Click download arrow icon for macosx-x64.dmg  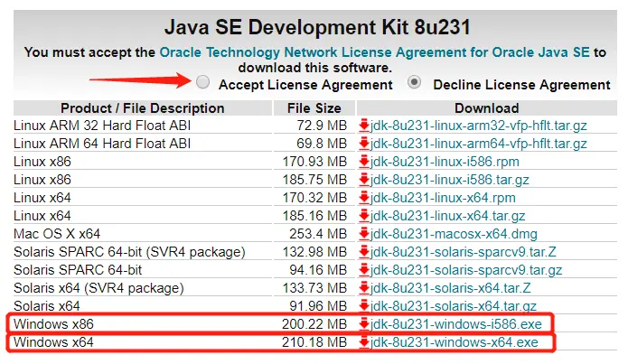[x=364, y=233]
